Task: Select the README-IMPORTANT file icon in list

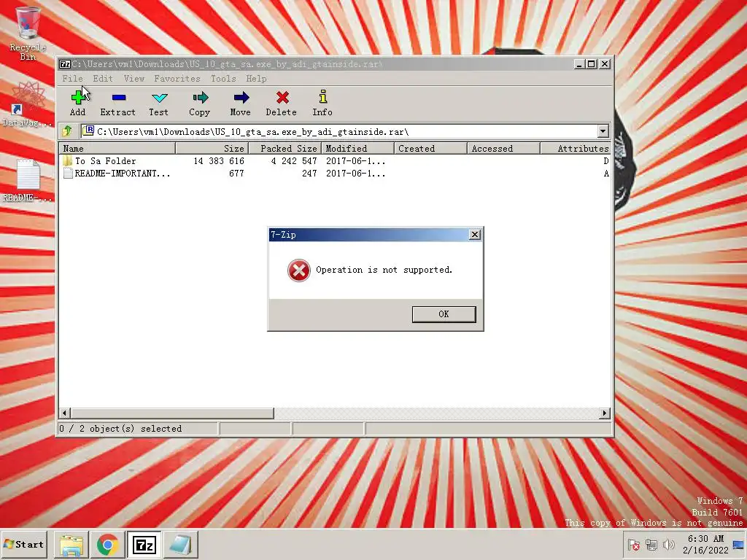Action: click(68, 174)
